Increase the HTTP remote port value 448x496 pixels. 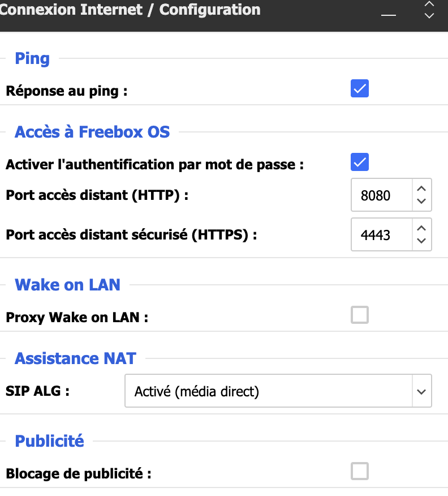[421, 189]
